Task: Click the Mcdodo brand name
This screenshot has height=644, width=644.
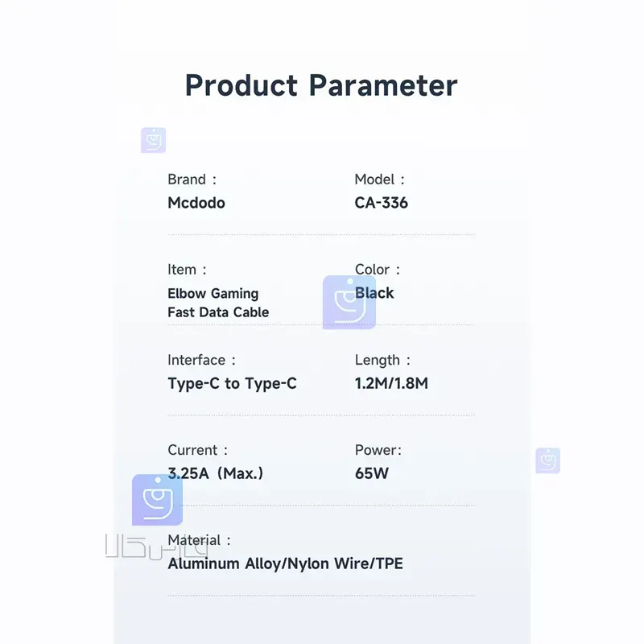Action: tap(196, 203)
